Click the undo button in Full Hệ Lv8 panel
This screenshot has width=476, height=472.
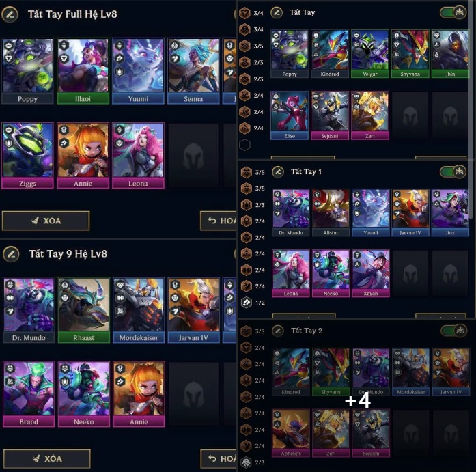pyautogui.click(x=219, y=221)
